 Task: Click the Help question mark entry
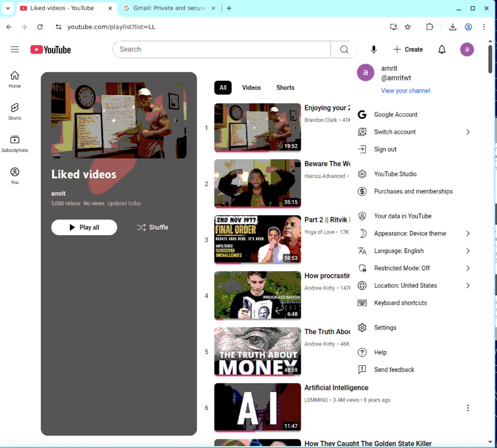(x=415, y=352)
